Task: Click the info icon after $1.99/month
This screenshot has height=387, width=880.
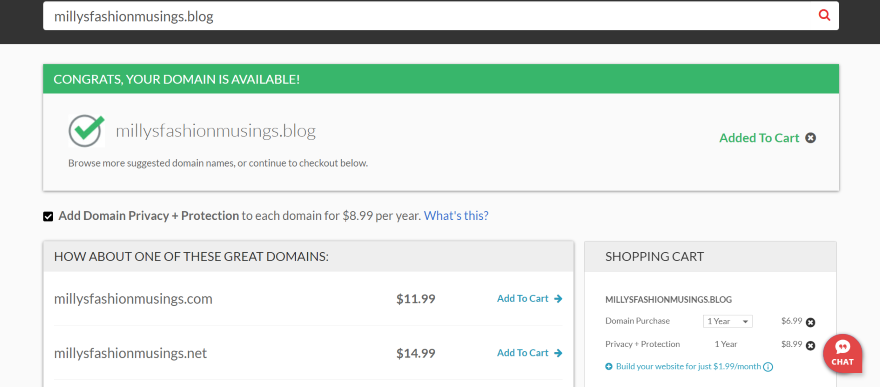Action: 768,367
